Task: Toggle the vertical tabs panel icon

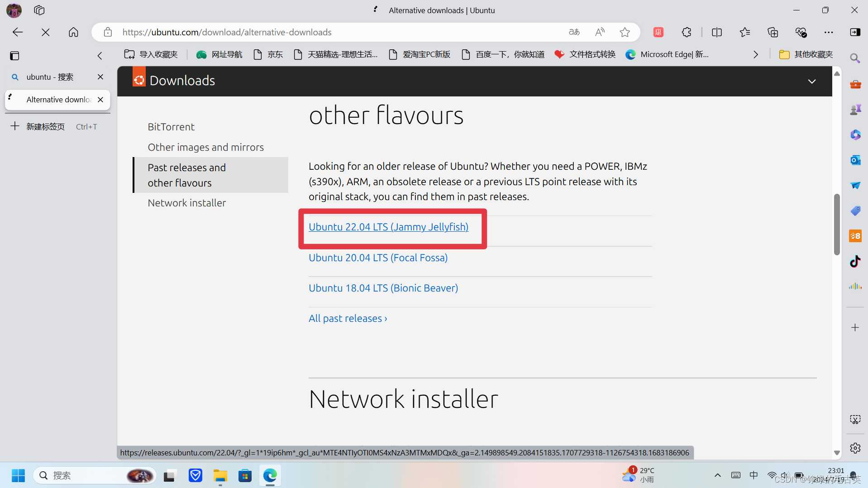Action: [14, 56]
